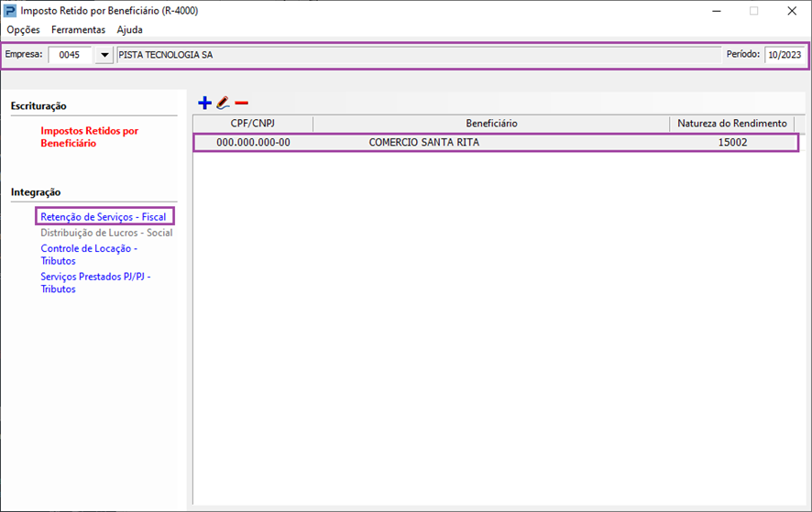Sort by Natureza do Rendimento header
The image size is (812, 512).
(x=732, y=124)
